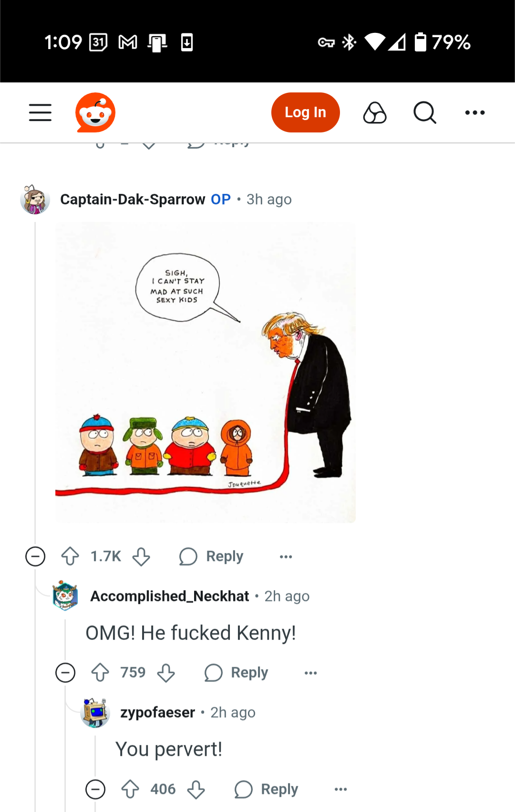Reply to Captain-Dak-Sparrow's image comment
Viewport: 515px width, 812px height.
coord(212,556)
